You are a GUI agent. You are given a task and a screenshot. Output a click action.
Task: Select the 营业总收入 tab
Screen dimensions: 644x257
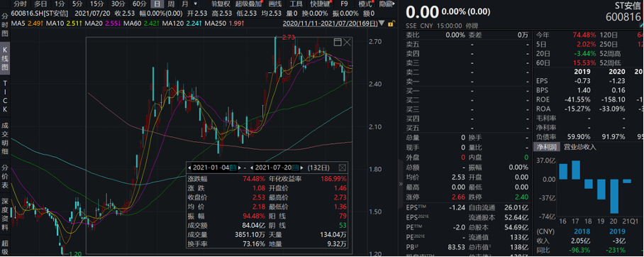[579, 147]
